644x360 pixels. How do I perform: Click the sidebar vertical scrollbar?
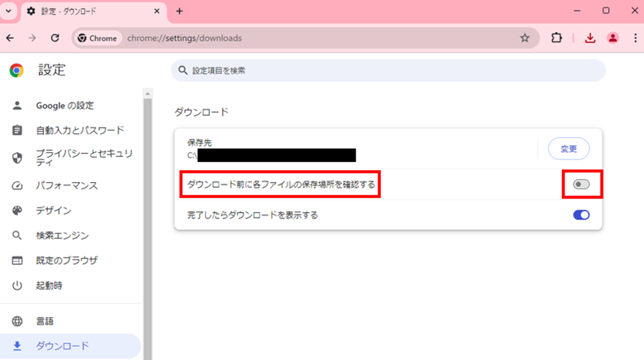(x=147, y=229)
